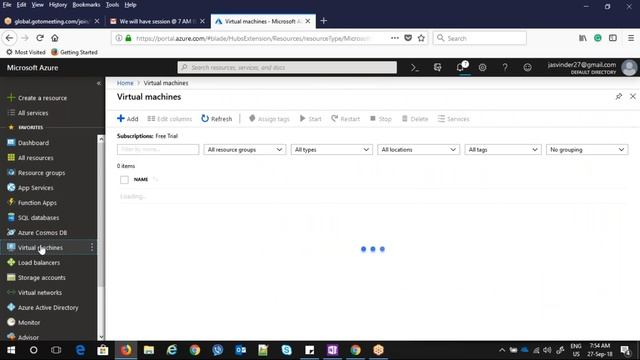640x360 pixels.
Task: Open the notifications bell
Action: pos(460,67)
